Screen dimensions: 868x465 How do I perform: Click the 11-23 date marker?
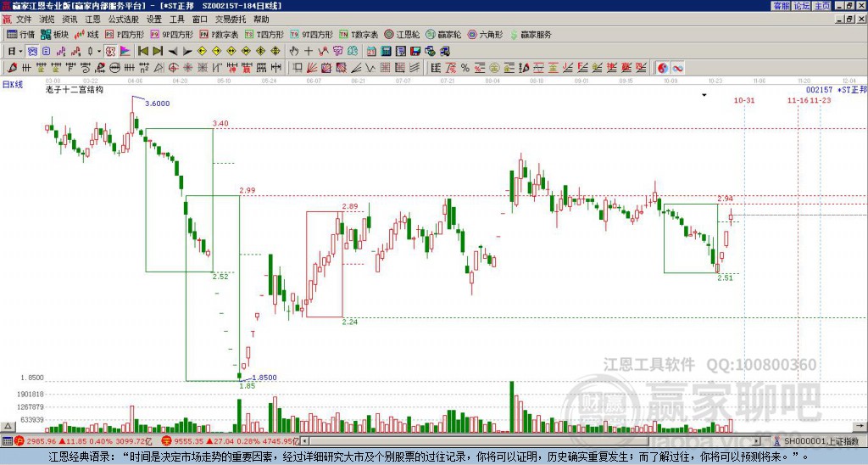click(821, 100)
